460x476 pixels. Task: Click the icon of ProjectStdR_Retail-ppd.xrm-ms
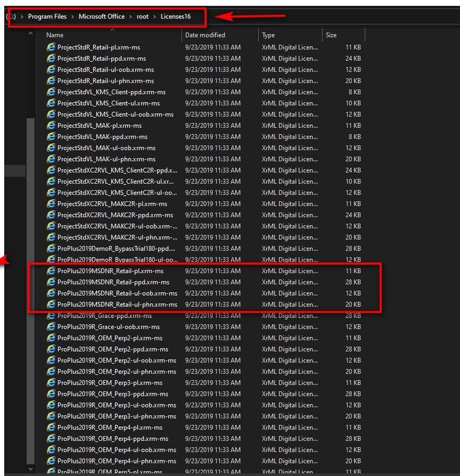(x=51, y=58)
